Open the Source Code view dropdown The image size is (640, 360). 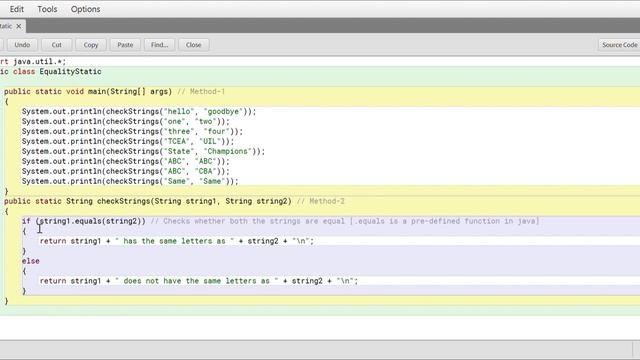coord(619,45)
